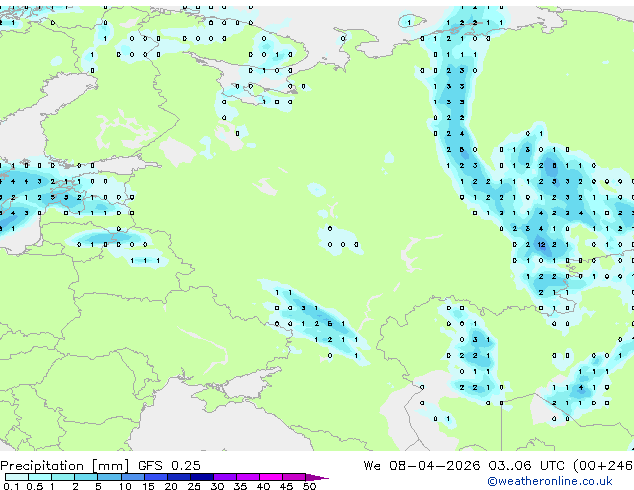Click the '10' legend tick label
Viewport: 634px width, 490px height.
coord(125,486)
